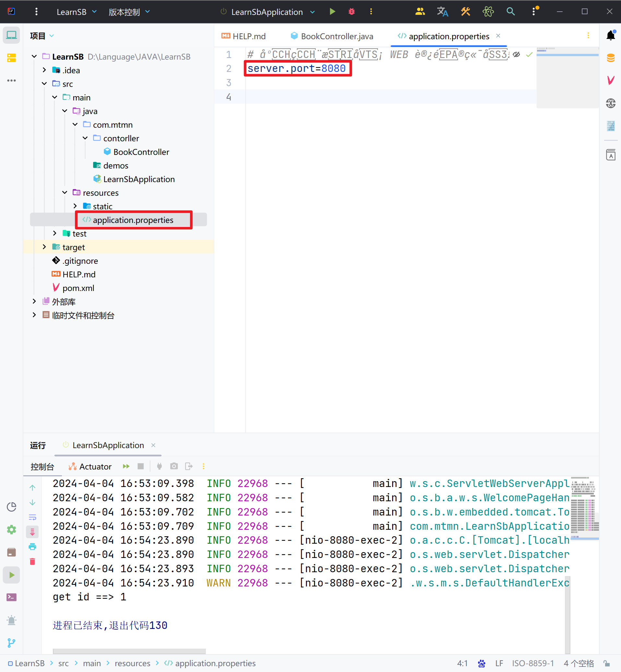Image resolution: width=621 pixels, height=672 pixels.
Task: Toggle reader mode eye icon in editor
Action: (516, 54)
